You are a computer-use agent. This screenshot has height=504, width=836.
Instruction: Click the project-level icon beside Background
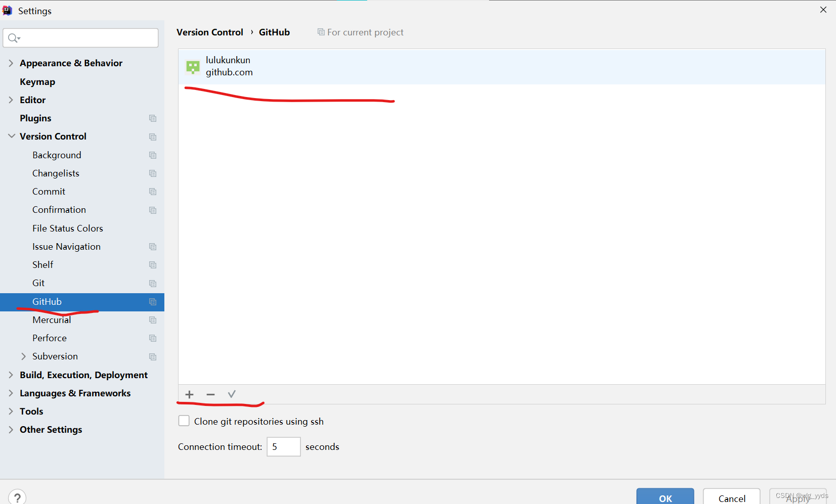point(153,155)
